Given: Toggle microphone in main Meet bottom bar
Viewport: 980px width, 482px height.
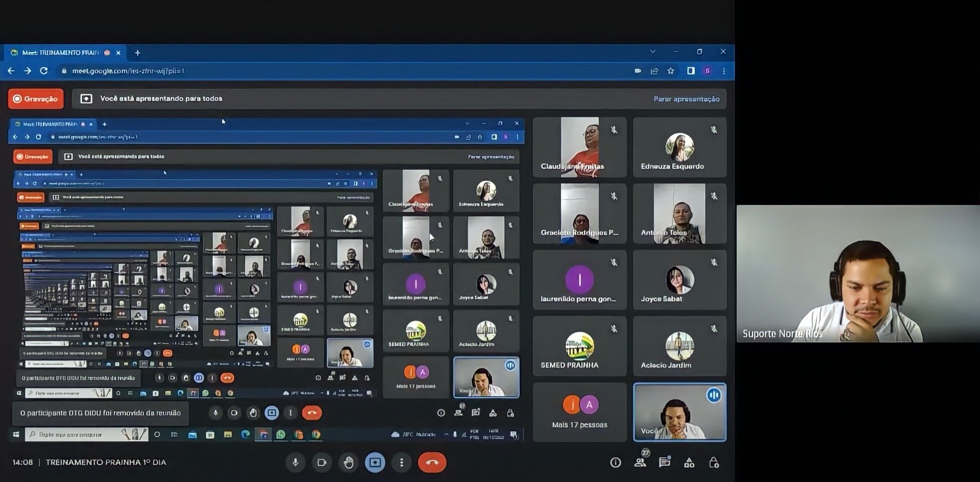Looking at the screenshot, I should coord(295,463).
